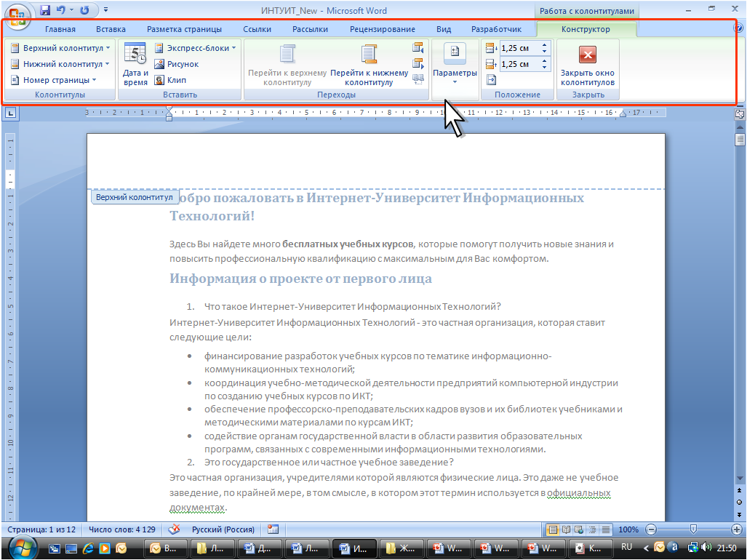Image resolution: width=747 pixels, height=560 pixels.
Task: Redo the last action
Action: [x=85, y=10]
